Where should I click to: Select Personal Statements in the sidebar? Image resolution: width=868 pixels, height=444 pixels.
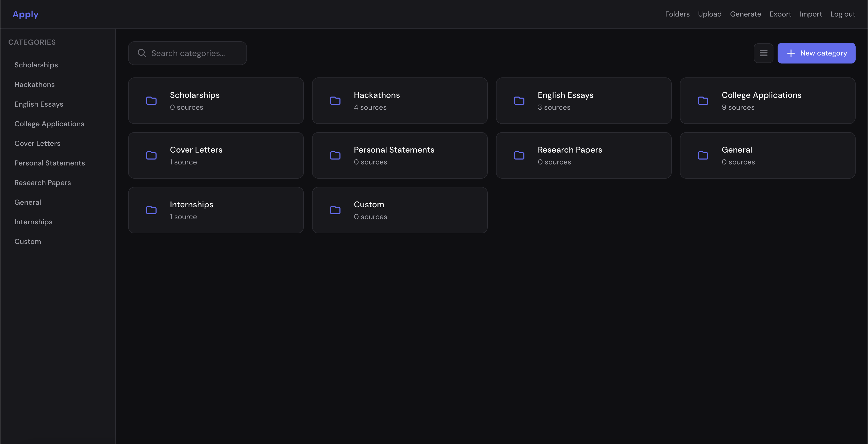pyautogui.click(x=50, y=163)
